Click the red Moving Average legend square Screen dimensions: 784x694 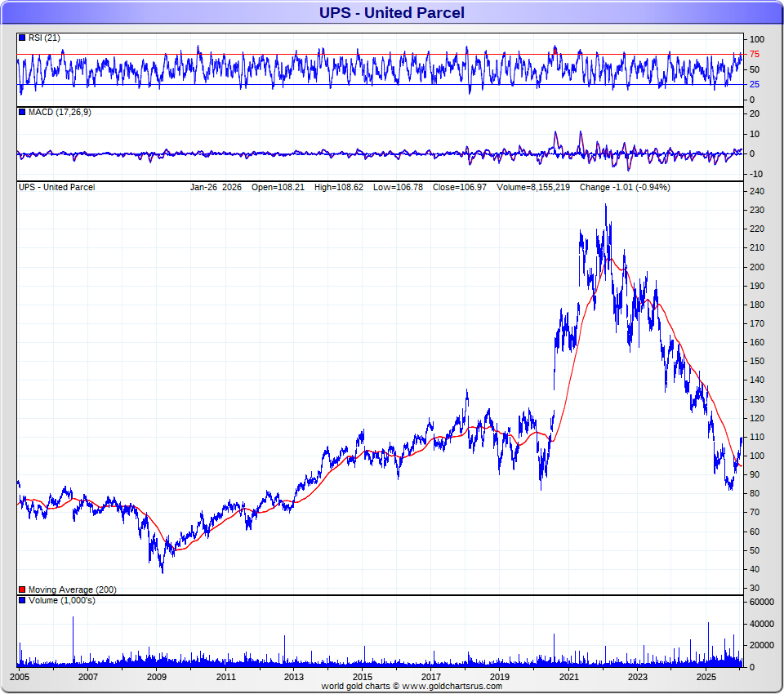click(x=22, y=590)
